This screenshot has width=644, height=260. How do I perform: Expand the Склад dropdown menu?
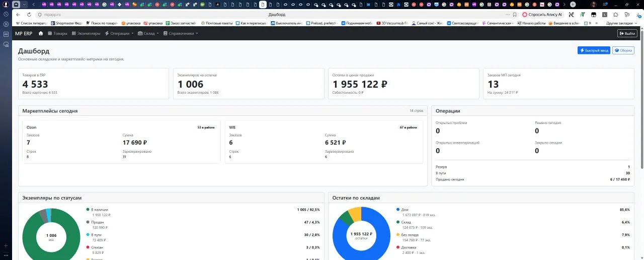[x=148, y=33]
